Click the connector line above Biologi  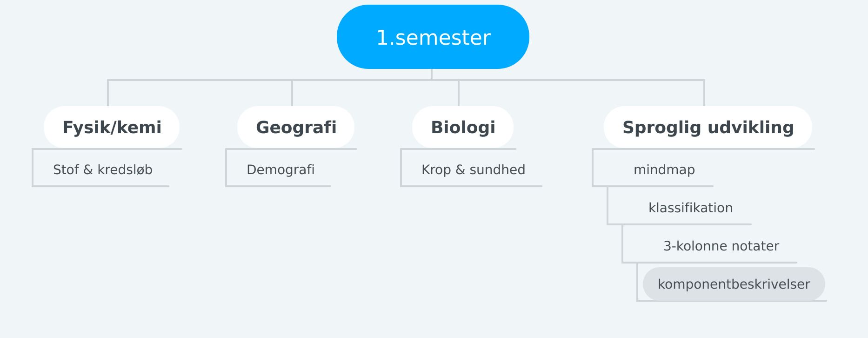(459, 93)
